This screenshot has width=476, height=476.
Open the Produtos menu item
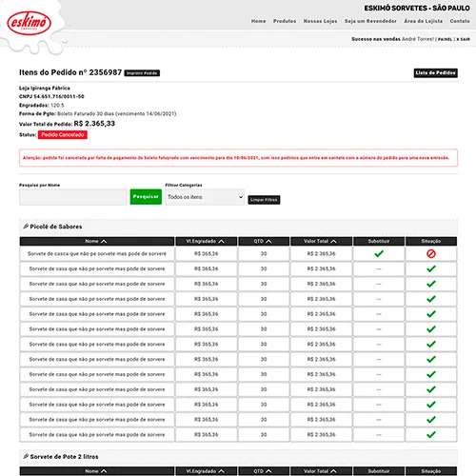(285, 21)
